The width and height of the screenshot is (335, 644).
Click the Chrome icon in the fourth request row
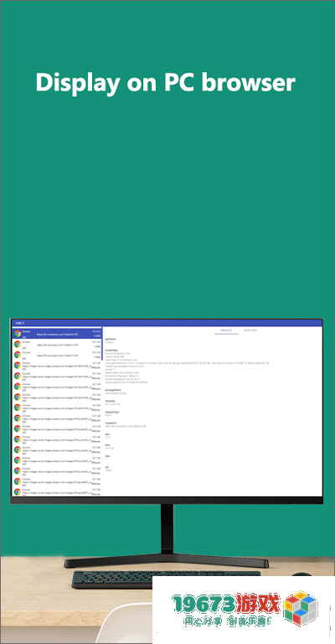coord(18,365)
